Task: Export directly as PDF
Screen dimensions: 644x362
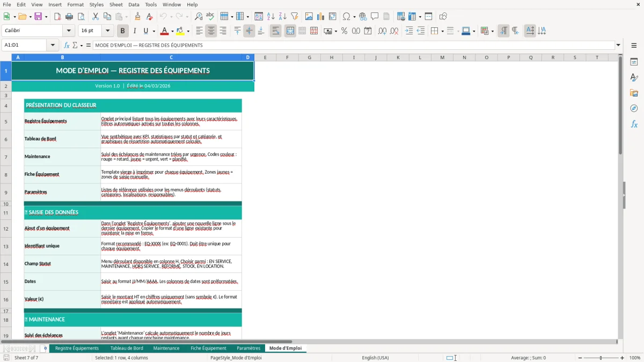Action: [57, 17]
